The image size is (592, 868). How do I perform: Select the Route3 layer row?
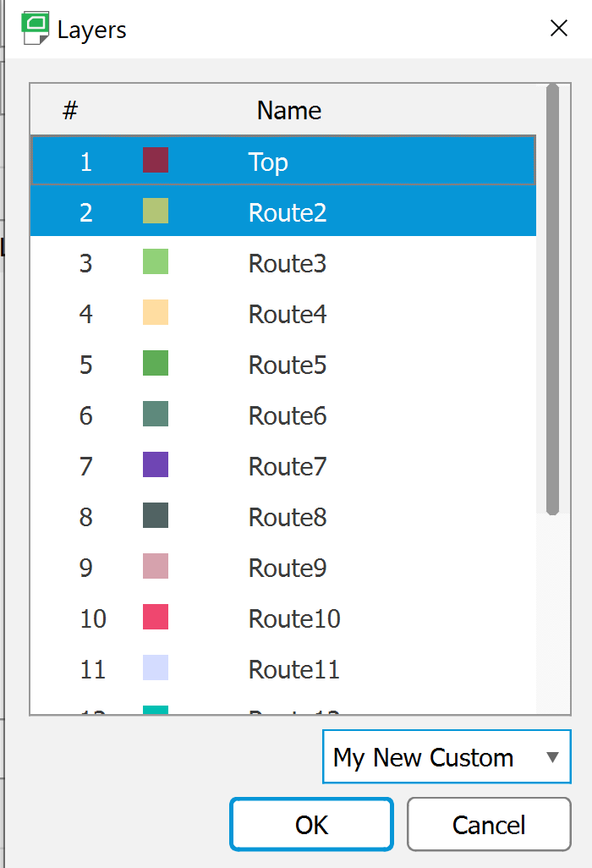click(288, 262)
